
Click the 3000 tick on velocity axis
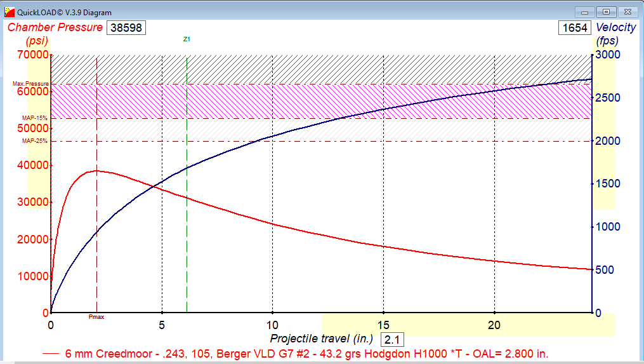pos(608,55)
